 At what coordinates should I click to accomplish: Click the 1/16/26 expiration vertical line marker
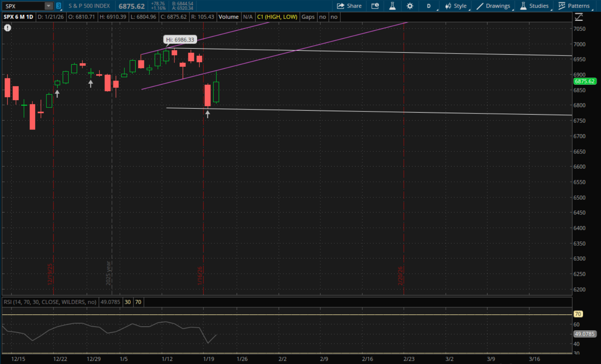200,276
